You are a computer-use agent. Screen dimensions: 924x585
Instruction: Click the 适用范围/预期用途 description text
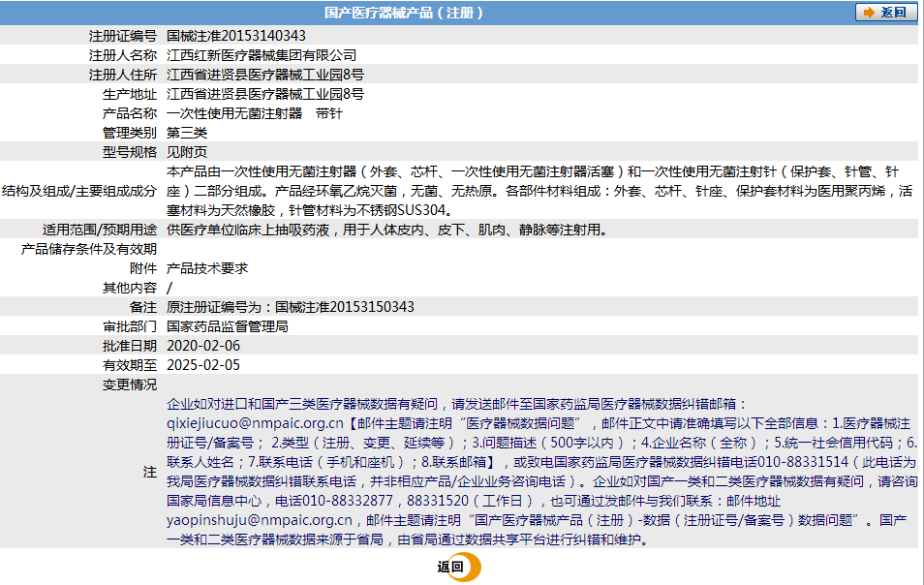pyautogui.click(x=386, y=230)
